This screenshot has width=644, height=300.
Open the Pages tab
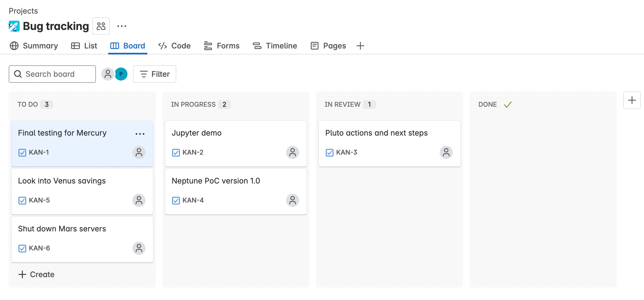tap(328, 46)
